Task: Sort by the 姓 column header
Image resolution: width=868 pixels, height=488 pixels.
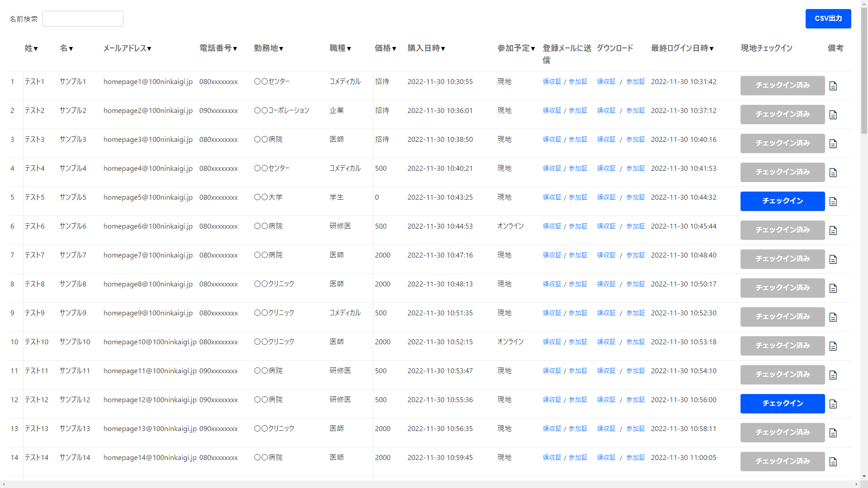Action: [31, 48]
